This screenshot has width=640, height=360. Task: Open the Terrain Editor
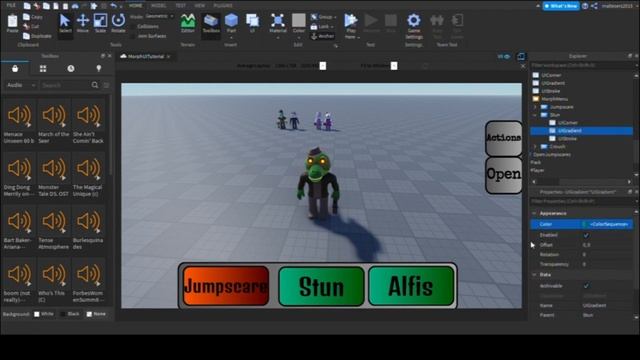(188, 23)
